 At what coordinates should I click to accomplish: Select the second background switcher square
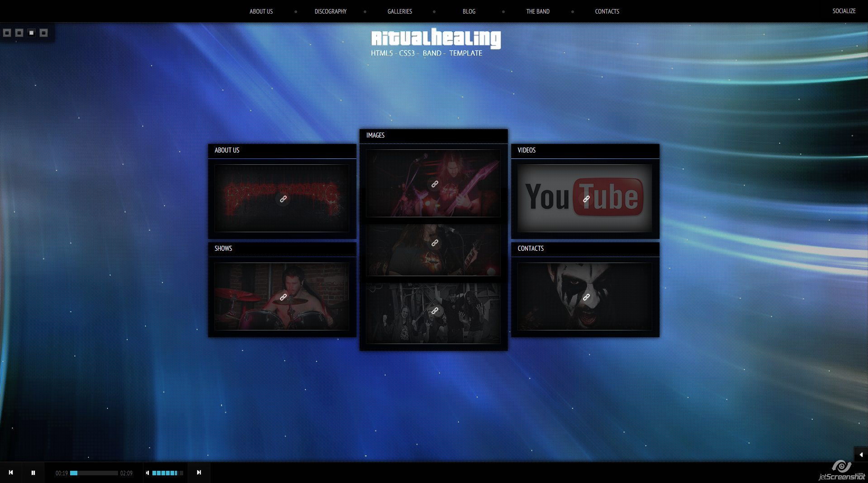[x=19, y=33]
